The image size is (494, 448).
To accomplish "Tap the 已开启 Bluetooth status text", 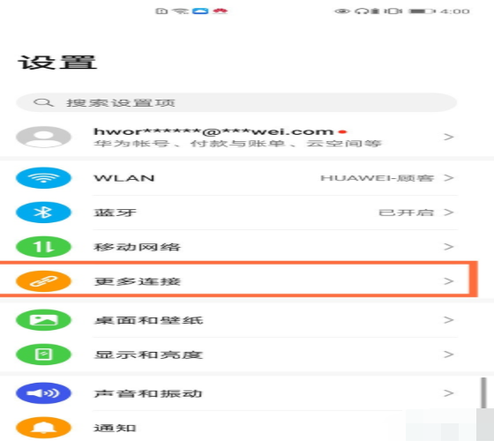I will (406, 213).
